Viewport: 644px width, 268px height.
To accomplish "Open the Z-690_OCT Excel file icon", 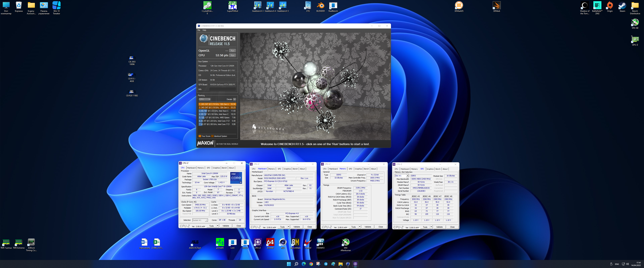I will pos(157,244).
